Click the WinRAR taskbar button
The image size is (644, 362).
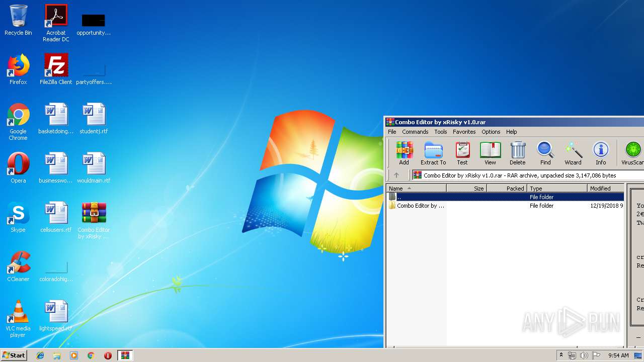point(125,355)
